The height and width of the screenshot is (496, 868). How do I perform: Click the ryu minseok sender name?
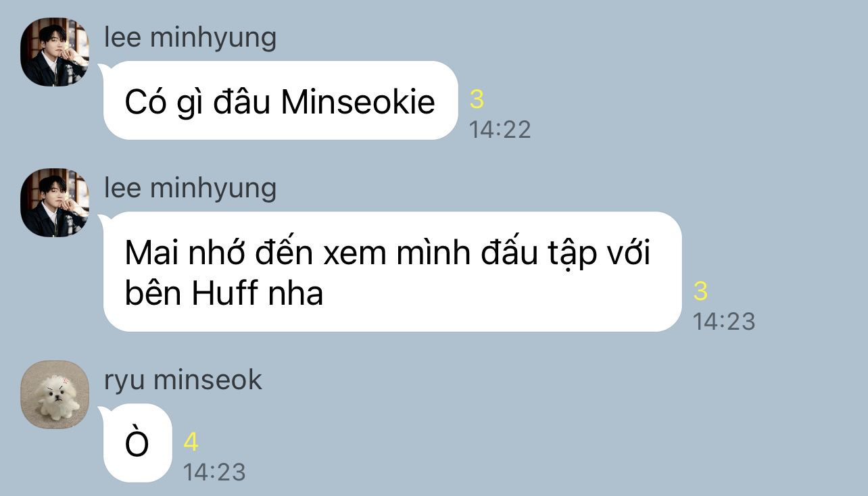183,380
